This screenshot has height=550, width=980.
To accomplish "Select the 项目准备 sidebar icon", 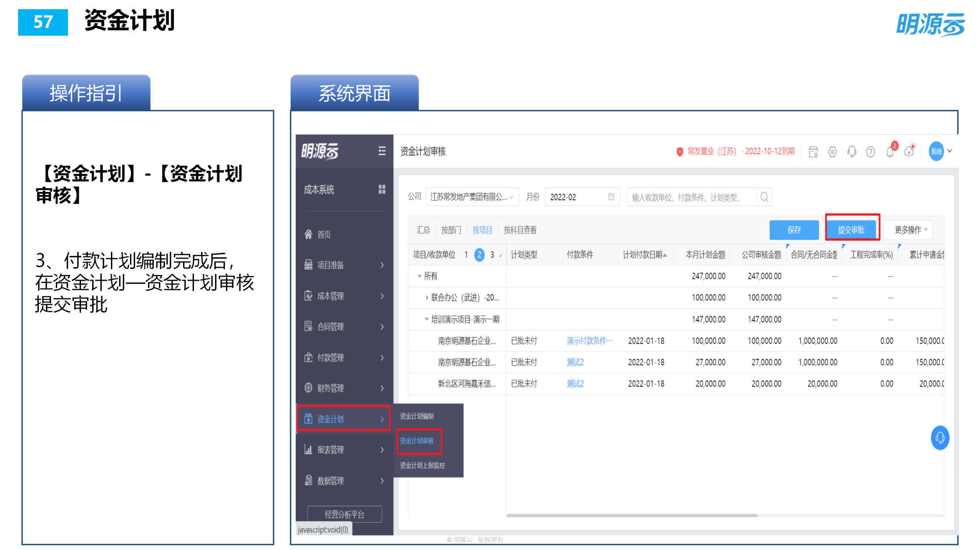I will (x=308, y=265).
